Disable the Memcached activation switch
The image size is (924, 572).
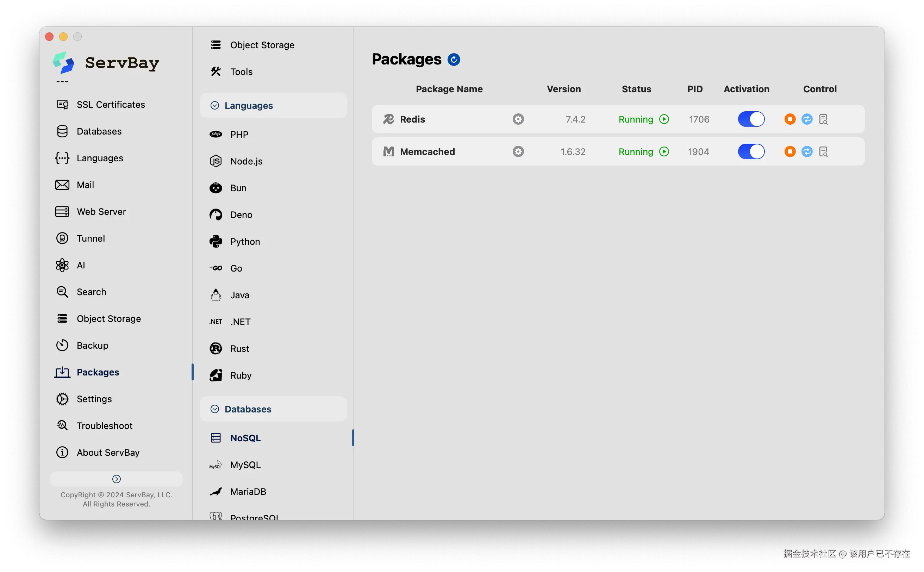click(x=751, y=152)
